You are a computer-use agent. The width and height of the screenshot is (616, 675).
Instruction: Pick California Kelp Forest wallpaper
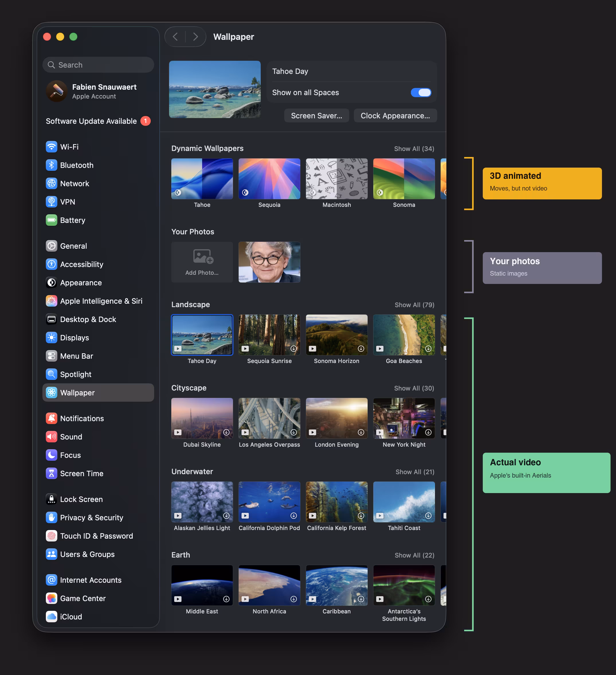pyautogui.click(x=336, y=502)
